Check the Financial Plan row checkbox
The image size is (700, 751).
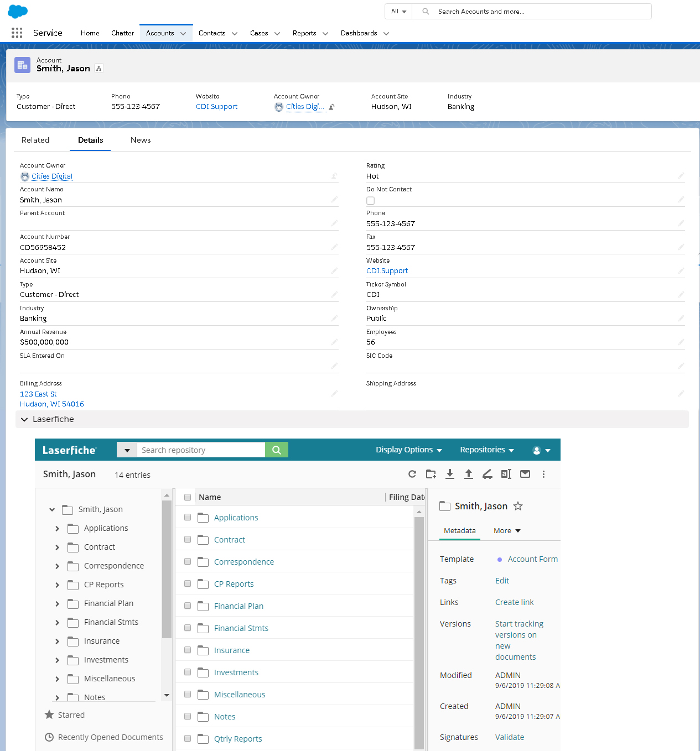(188, 606)
